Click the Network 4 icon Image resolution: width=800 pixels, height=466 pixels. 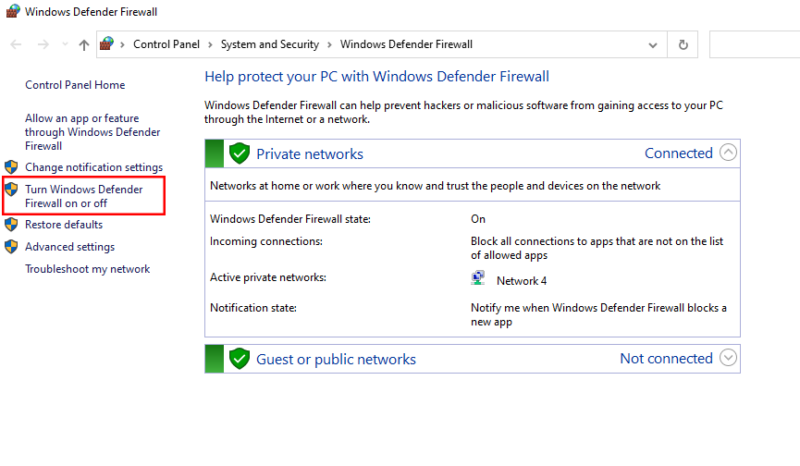click(x=479, y=280)
